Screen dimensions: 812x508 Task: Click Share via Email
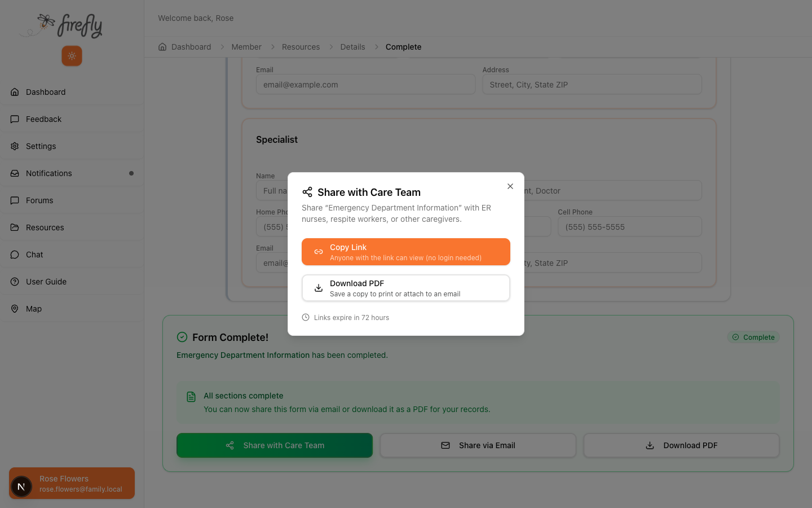tap(478, 445)
